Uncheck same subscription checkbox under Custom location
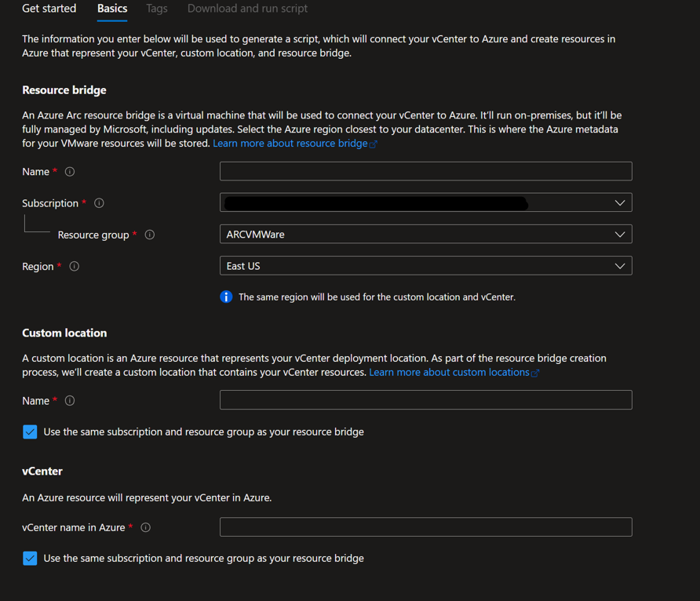The image size is (700, 601). pyautogui.click(x=30, y=432)
